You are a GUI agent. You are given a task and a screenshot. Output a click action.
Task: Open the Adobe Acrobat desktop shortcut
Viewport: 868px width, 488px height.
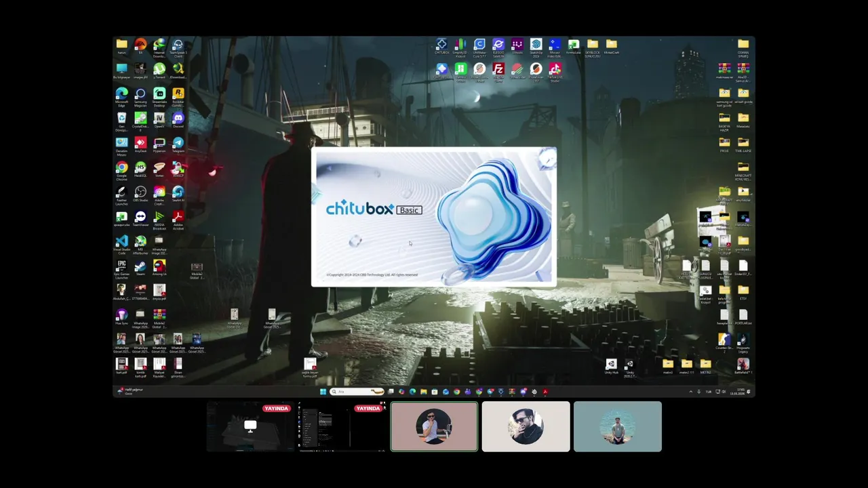178,220
